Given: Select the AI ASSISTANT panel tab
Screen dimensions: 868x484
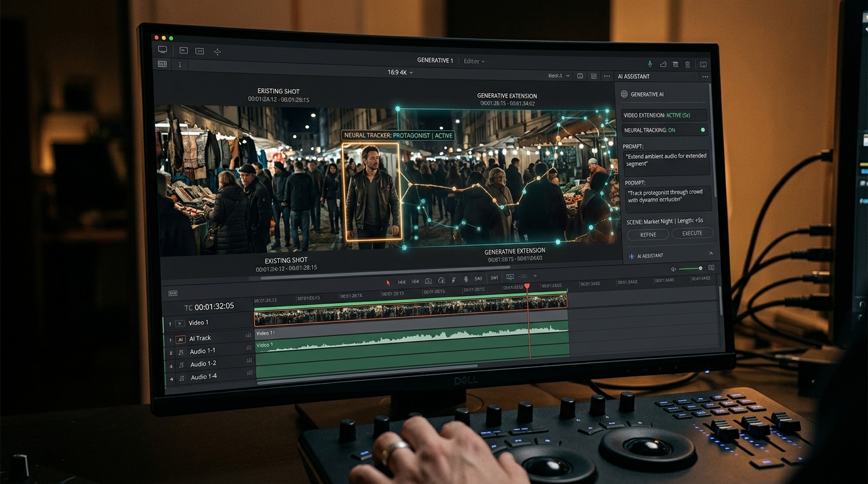Looking at the screenshot, I should point(633,76).
